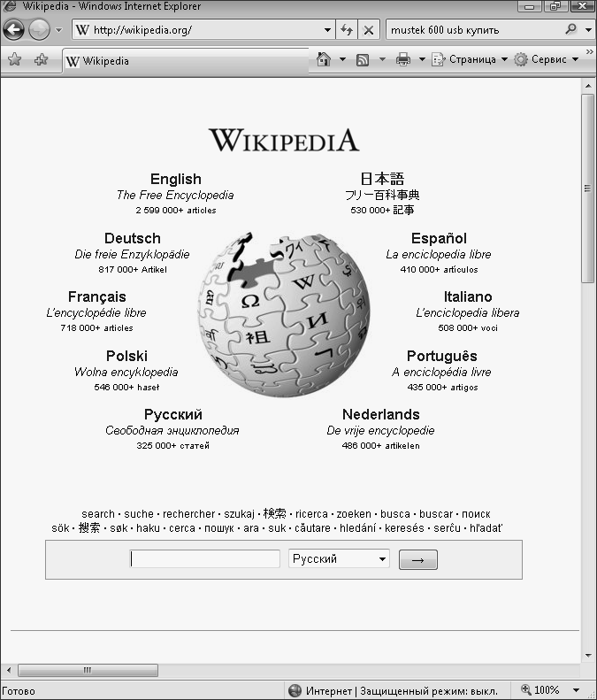Click '2 599 000+ articles' text
This screenshot has height=700, width=597.
point(176,211)
